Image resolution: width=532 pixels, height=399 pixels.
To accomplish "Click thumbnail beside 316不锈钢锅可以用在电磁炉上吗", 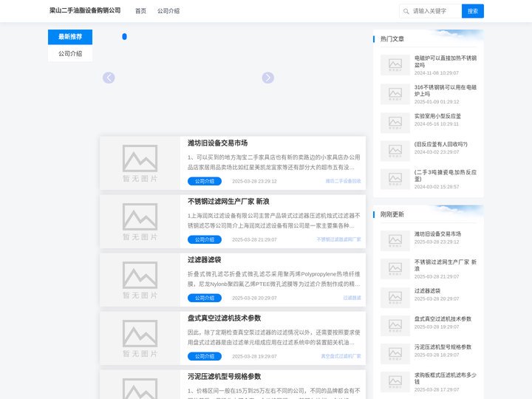I will (395, 94).
